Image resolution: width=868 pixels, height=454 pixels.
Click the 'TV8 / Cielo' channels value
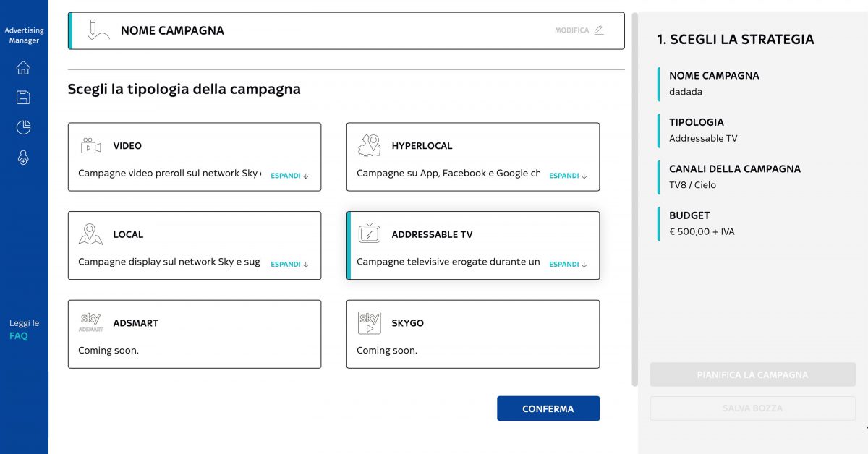(x=692, y=185)
